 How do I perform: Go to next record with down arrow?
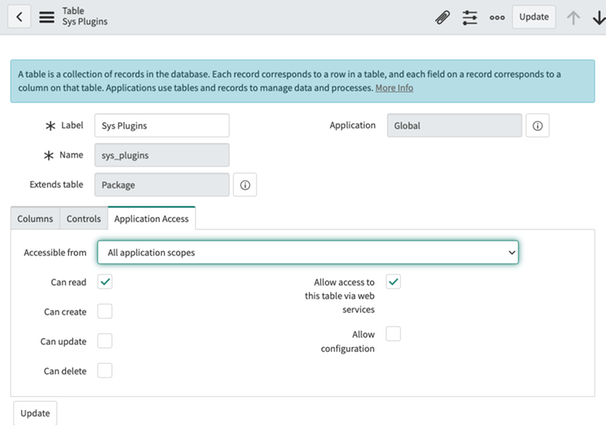(x=598, y=17)
